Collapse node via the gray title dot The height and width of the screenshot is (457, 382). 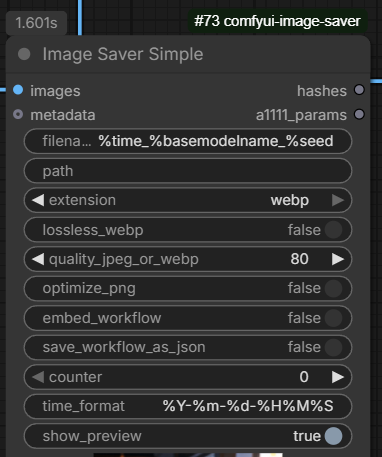pos(24,54)
